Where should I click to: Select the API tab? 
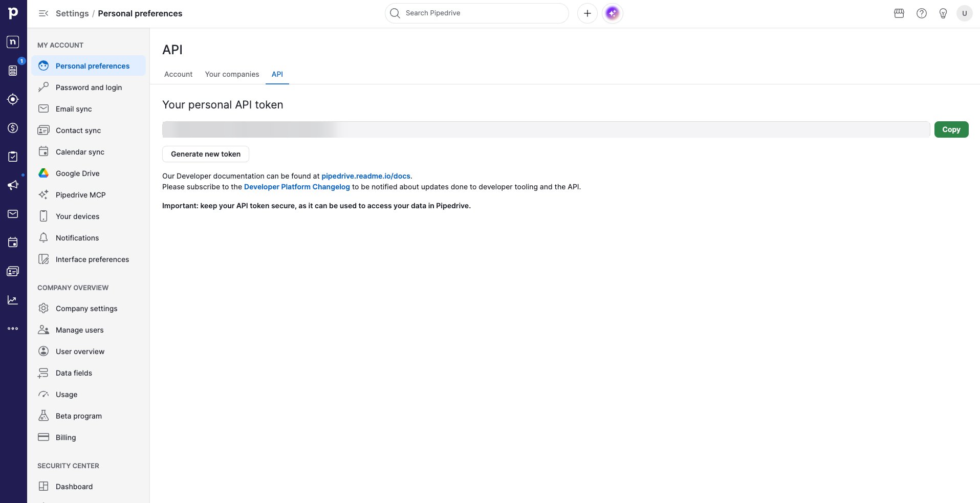pos(277,74)
